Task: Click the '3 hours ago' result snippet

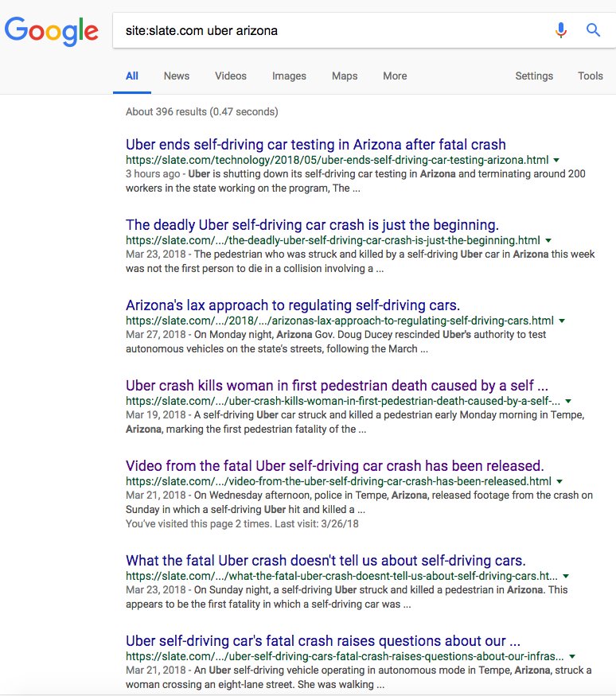Action: 355,181
